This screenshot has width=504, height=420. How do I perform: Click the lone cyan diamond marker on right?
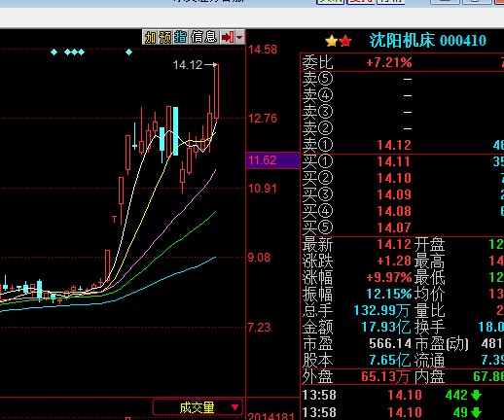click(128, 52)
